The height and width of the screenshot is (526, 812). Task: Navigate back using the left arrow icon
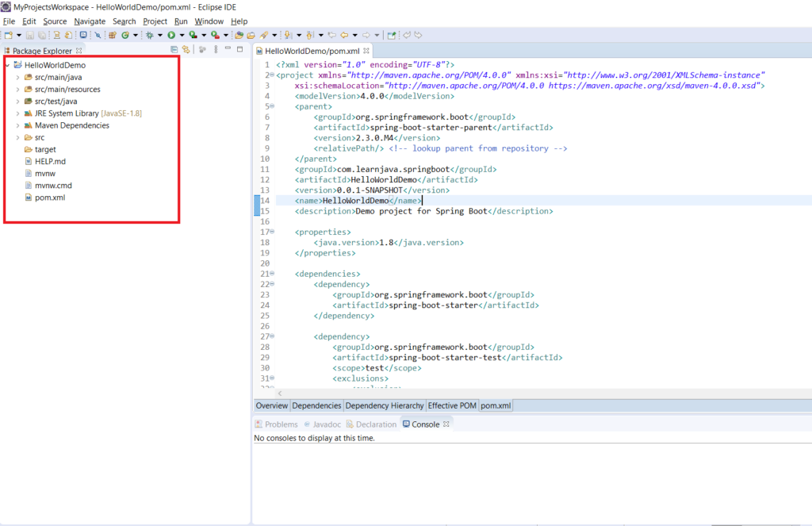pyautogui.click(x=343, y=34)
